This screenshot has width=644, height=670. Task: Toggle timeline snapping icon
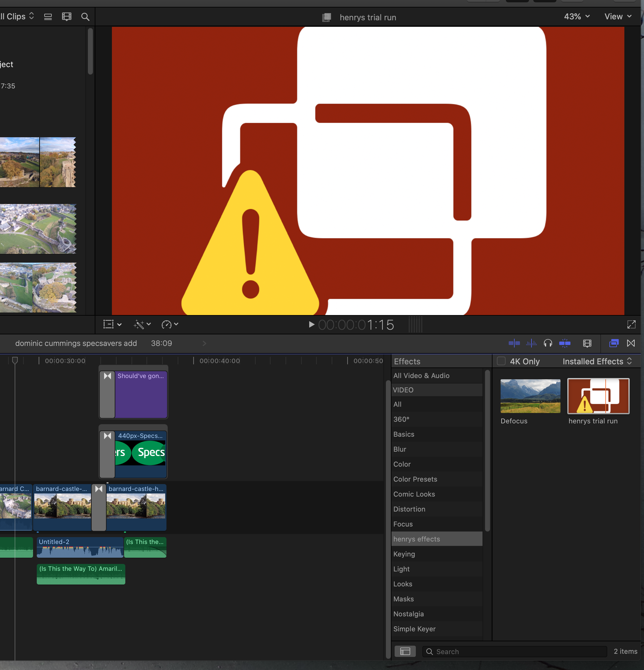(x=565, y=343)
